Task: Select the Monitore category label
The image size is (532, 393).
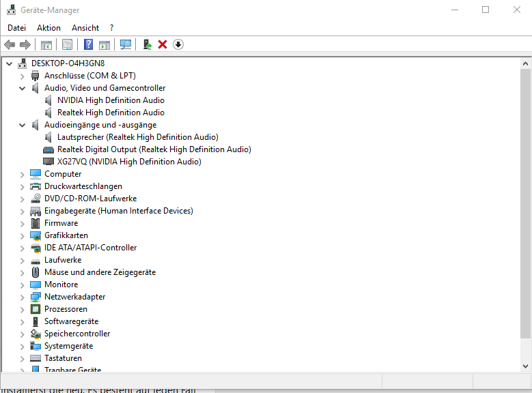Action: click(x=61, y=285)
